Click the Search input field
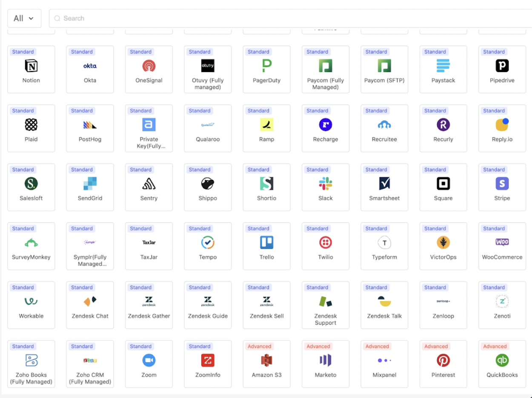The width and height of the screenshot is (532, 398). point(289,18)
